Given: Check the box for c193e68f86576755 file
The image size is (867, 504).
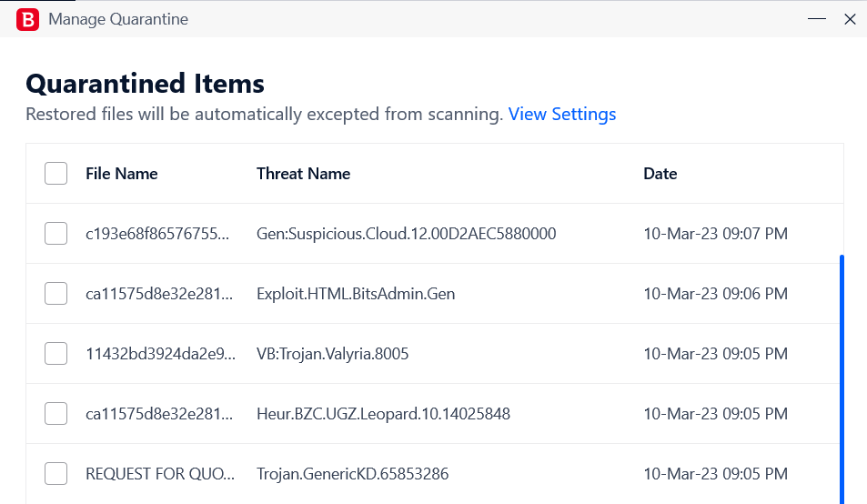Looking at the screenshot, I should [55, 233].
